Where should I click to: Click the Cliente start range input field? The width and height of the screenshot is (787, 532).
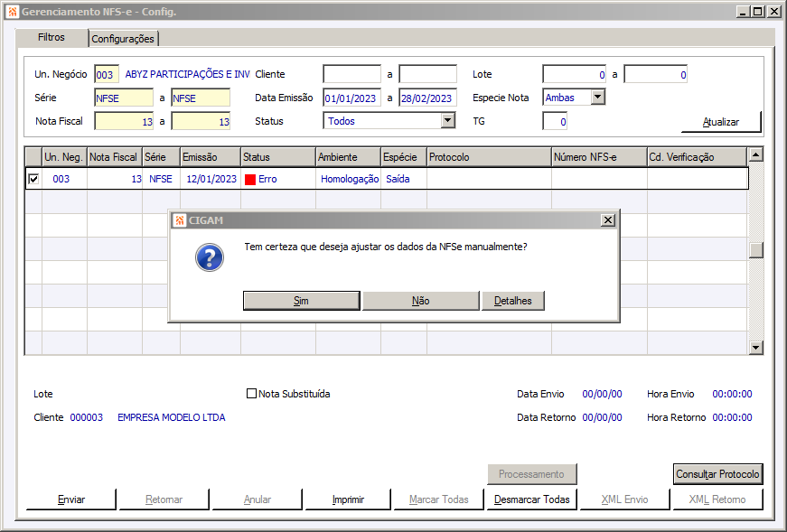[351, 74]
